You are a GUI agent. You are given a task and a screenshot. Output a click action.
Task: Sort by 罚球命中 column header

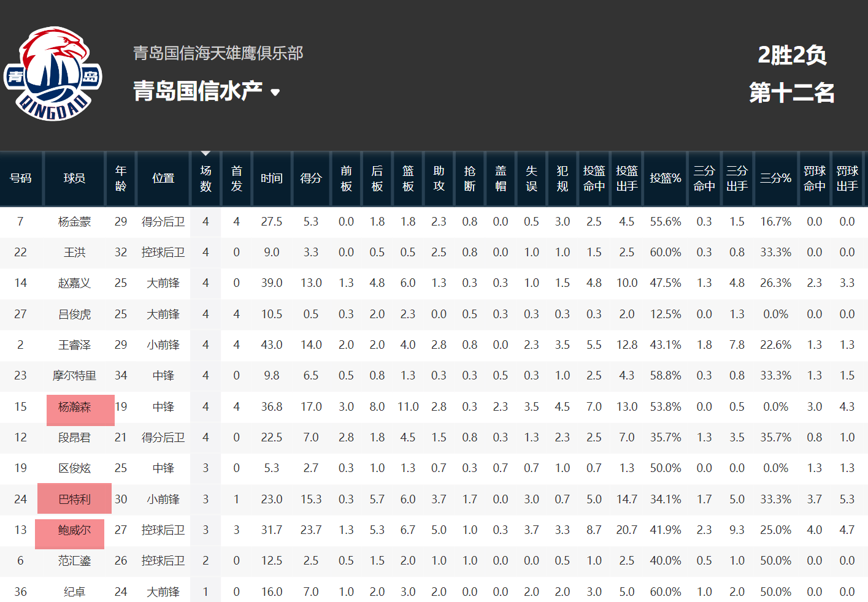(x=815, y=178)
